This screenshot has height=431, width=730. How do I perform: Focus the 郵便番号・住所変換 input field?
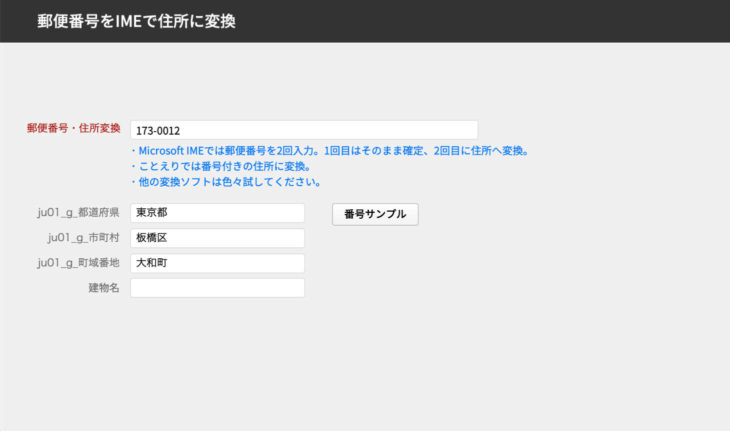pyautogui.click(x=303, y=130)
